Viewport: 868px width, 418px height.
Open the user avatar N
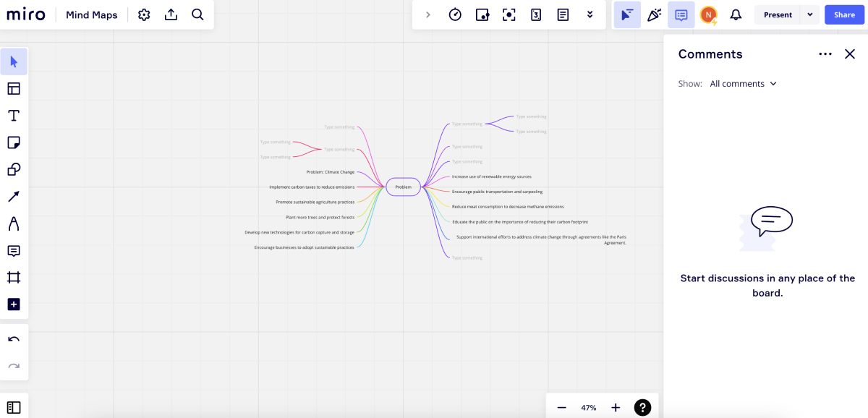point(709,14)
